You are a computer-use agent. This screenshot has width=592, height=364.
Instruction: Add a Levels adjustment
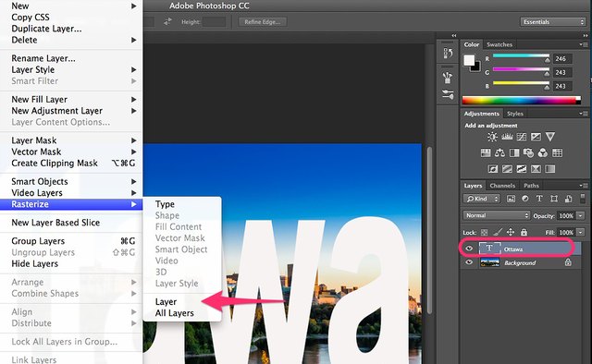tap(507, 137)
